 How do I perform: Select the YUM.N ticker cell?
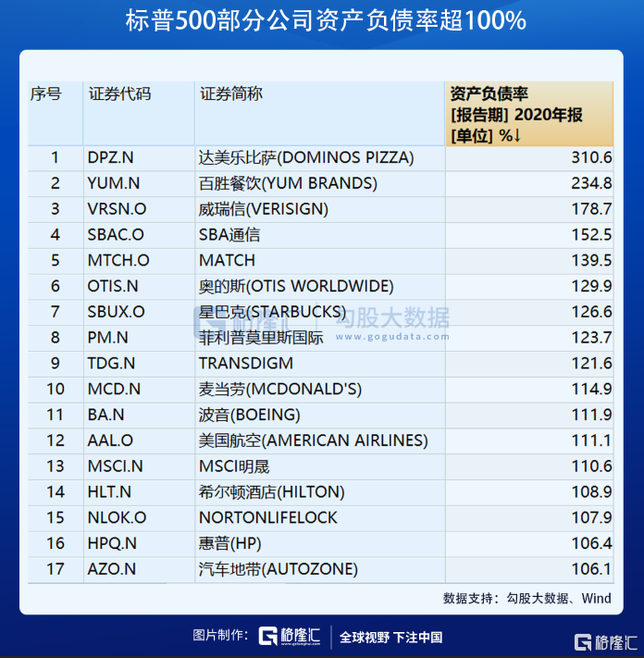pyautogui.click(x=139, y=184)
